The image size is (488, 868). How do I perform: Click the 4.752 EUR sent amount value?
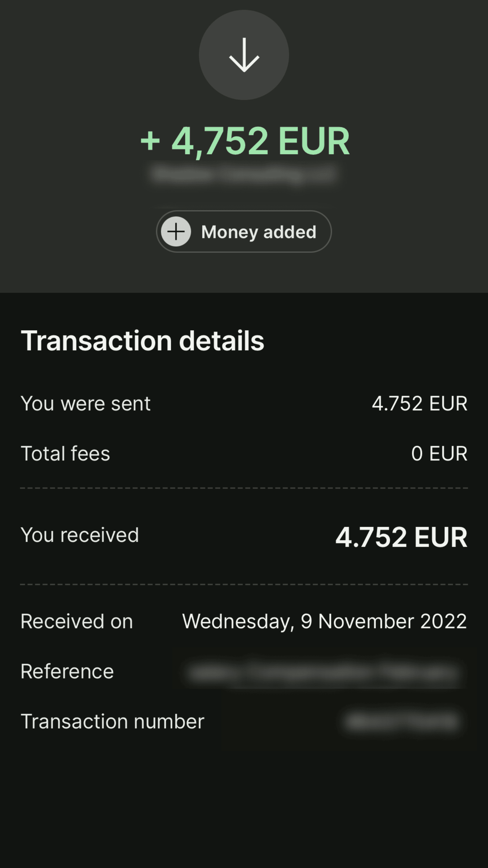point(419,403)
